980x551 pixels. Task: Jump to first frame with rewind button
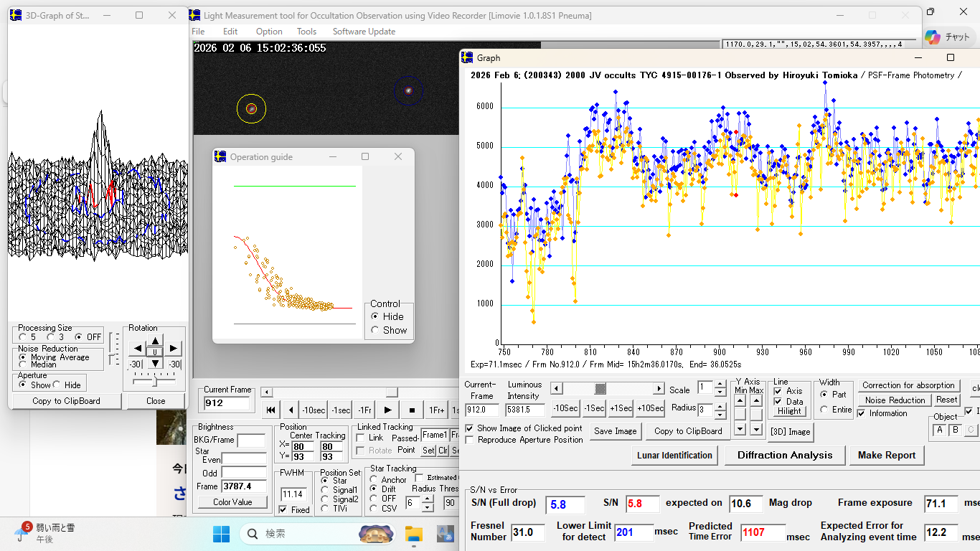pos(270,410)
